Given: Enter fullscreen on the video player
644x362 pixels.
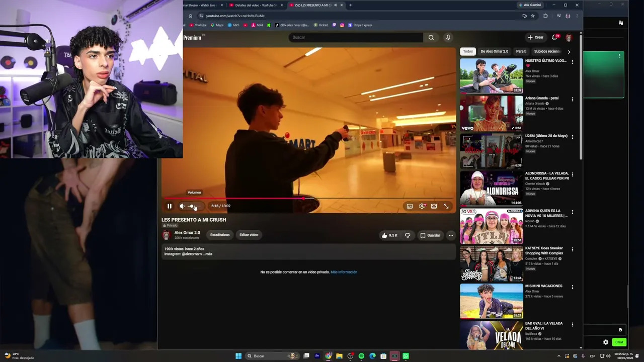Looking at the screenshot, I should [446, 206].
